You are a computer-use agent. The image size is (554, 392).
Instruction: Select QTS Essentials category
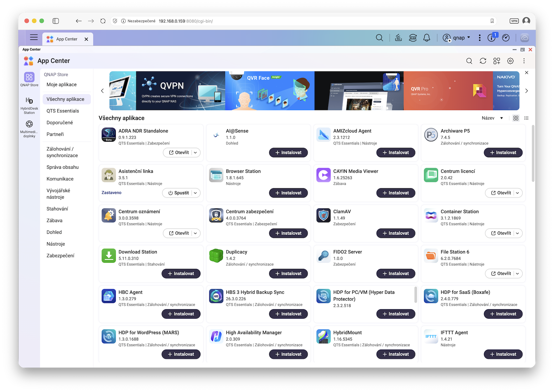tap(63, 111)
